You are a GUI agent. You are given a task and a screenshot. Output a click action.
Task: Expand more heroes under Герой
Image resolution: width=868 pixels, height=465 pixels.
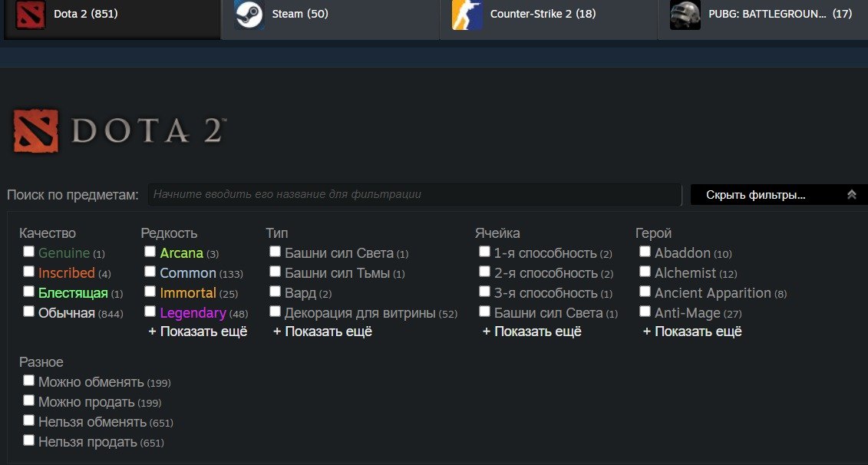point(692,331)
